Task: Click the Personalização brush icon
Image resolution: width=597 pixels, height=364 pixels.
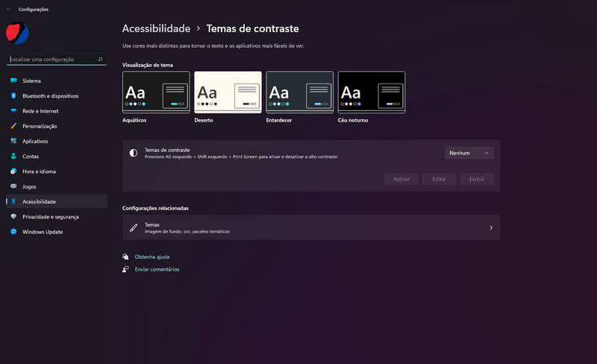Action: coord(13,125)
